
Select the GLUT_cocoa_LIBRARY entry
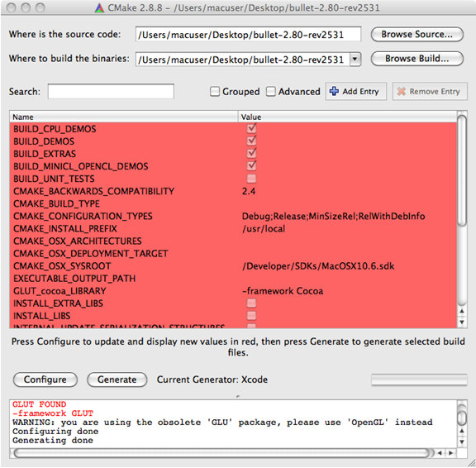(x=59, y=291)
